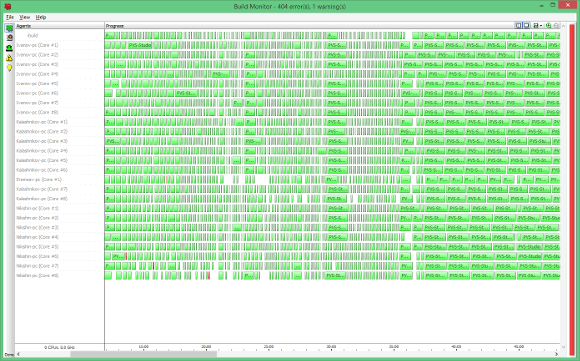Toggle the split-column layout button
This screenshot has height=361, width=580.
point(519,26)
